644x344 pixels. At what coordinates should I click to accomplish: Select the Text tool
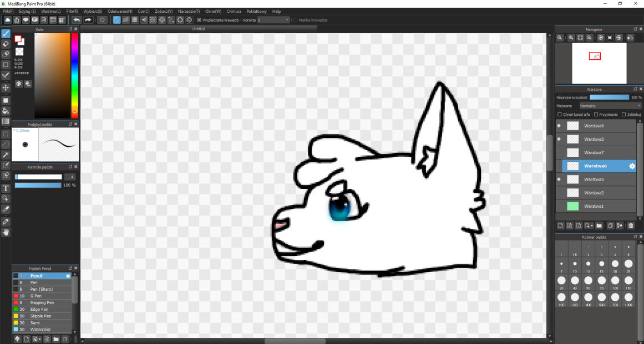tap(6, 188)
